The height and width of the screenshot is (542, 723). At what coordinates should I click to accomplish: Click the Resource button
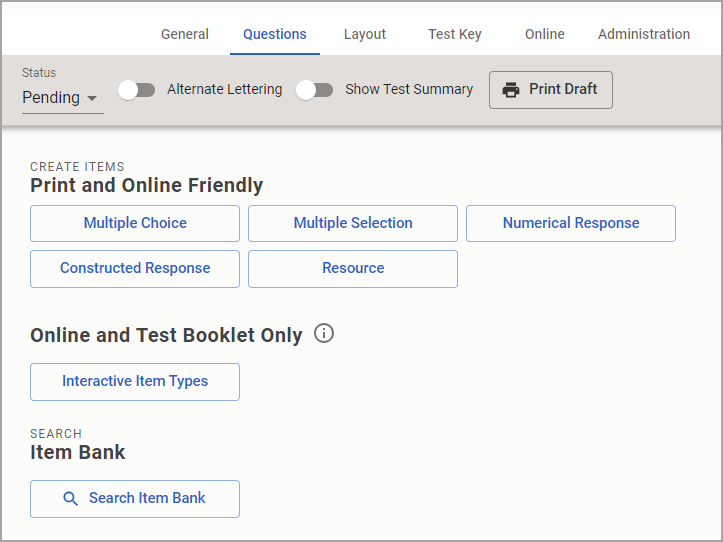point(353,269)
